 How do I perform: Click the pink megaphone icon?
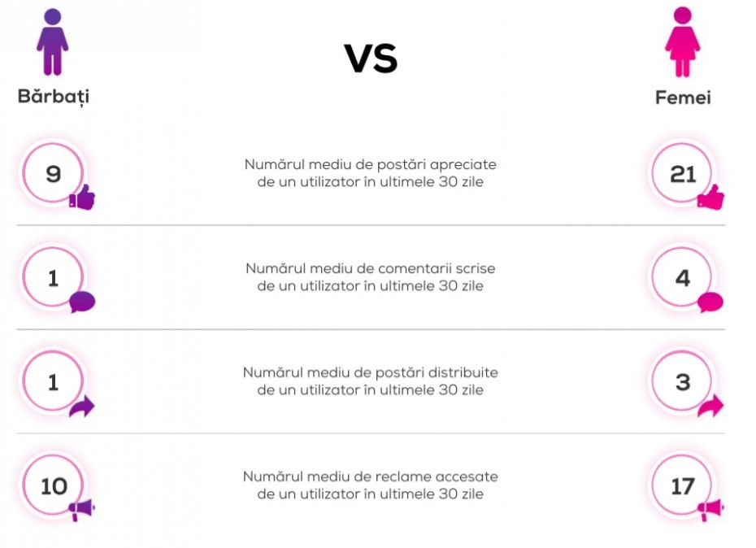710,511
